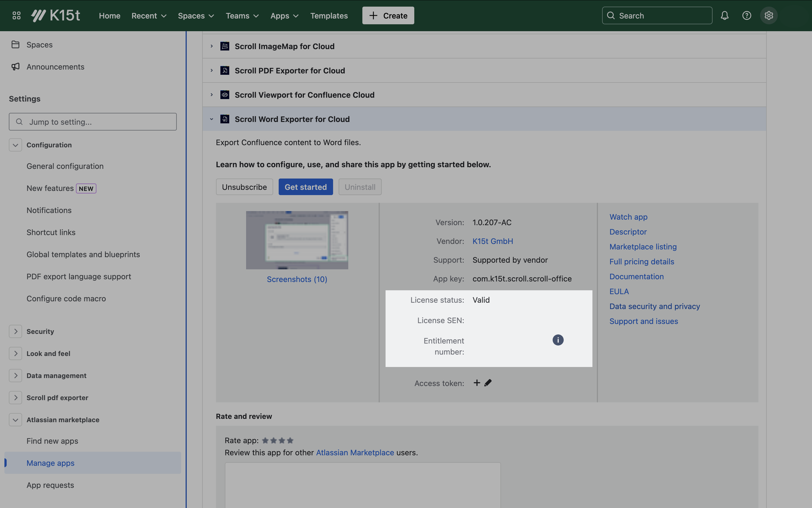Edit the access token with the pencil icon

487,383
